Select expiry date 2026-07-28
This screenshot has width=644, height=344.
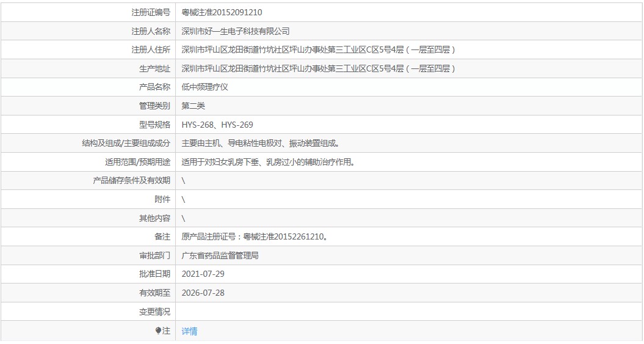(203, 293)
